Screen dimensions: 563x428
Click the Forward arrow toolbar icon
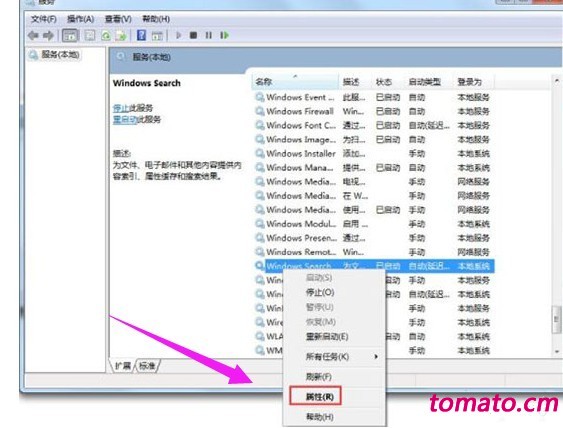click(48, 35)
